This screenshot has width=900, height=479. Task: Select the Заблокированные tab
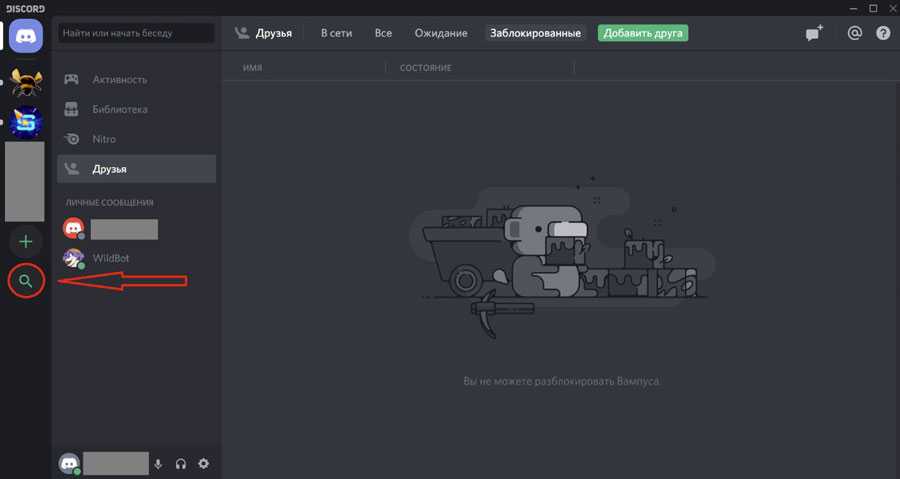coord(535,33)
